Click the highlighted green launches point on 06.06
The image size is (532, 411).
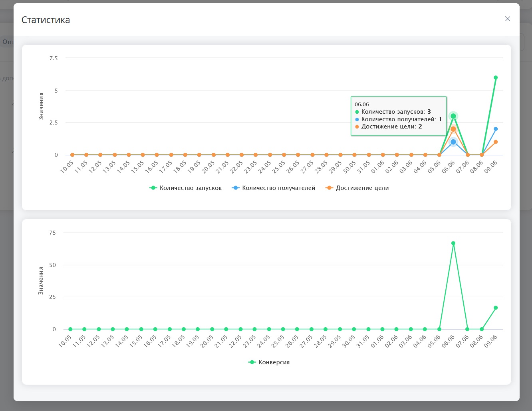(x=453, y=116)
